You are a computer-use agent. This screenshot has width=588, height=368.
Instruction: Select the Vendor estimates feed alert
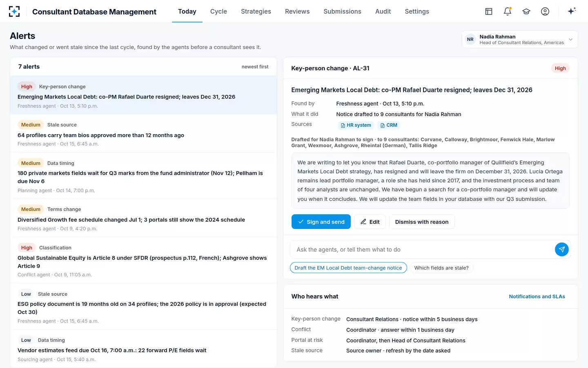143,348
